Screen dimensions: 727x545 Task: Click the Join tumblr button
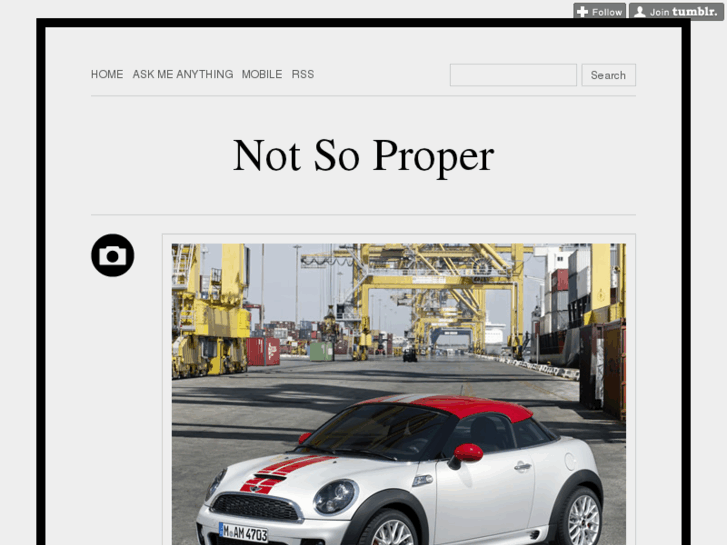pos(676,12)
